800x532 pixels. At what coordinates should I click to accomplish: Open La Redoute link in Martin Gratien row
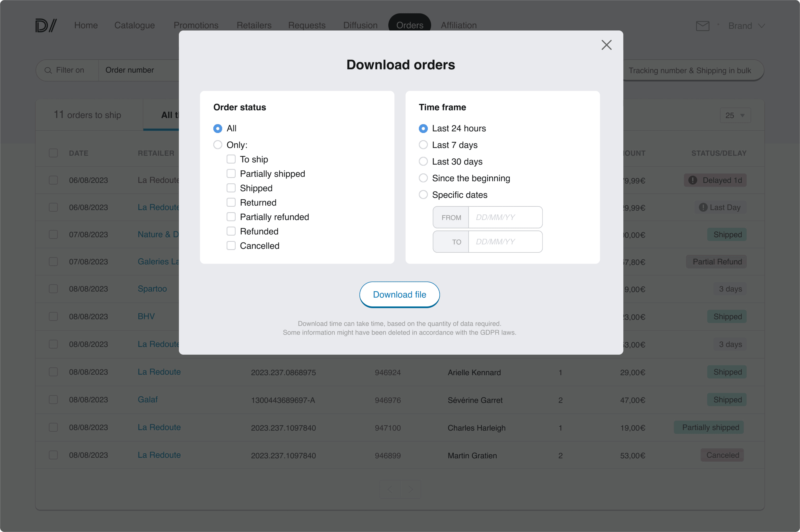tap(159, 455)
